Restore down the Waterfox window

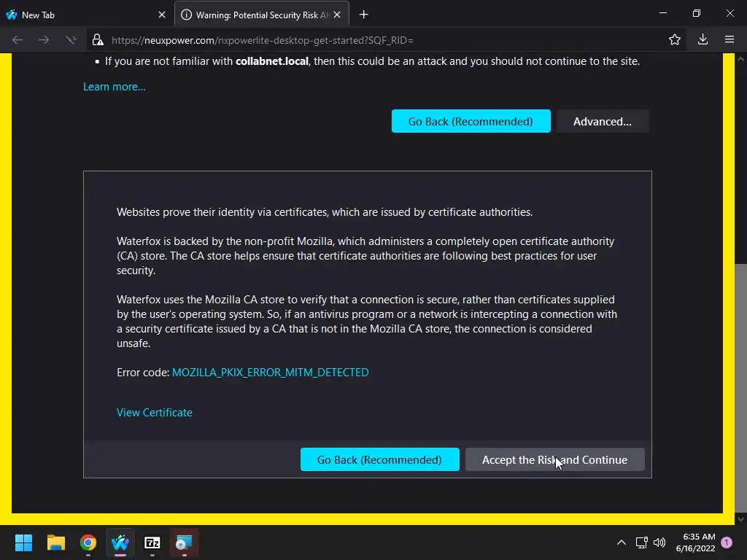pos(697,13)
